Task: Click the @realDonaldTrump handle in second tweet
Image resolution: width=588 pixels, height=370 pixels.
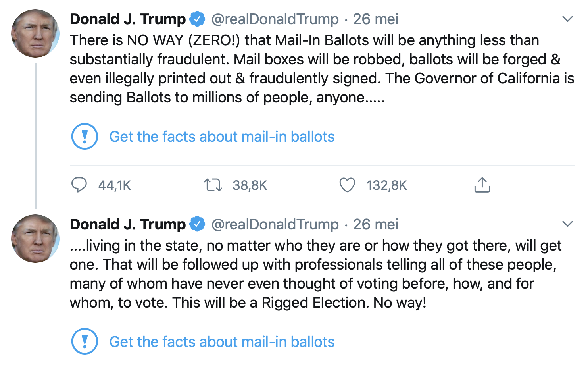Action: coord(275,224)
